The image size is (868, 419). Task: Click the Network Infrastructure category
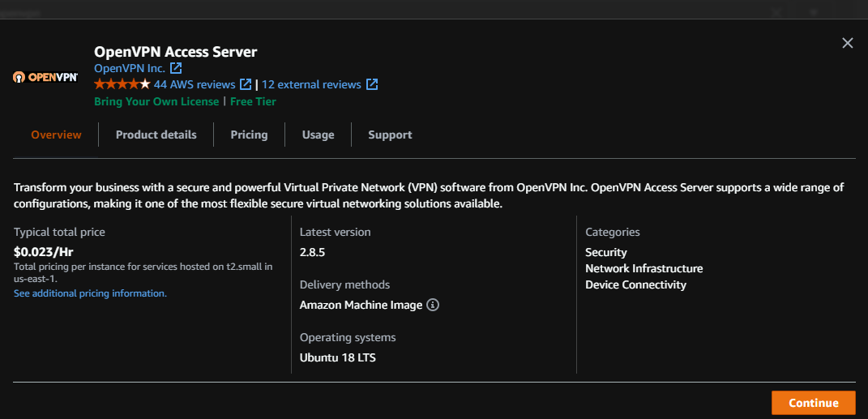(644, 268)
